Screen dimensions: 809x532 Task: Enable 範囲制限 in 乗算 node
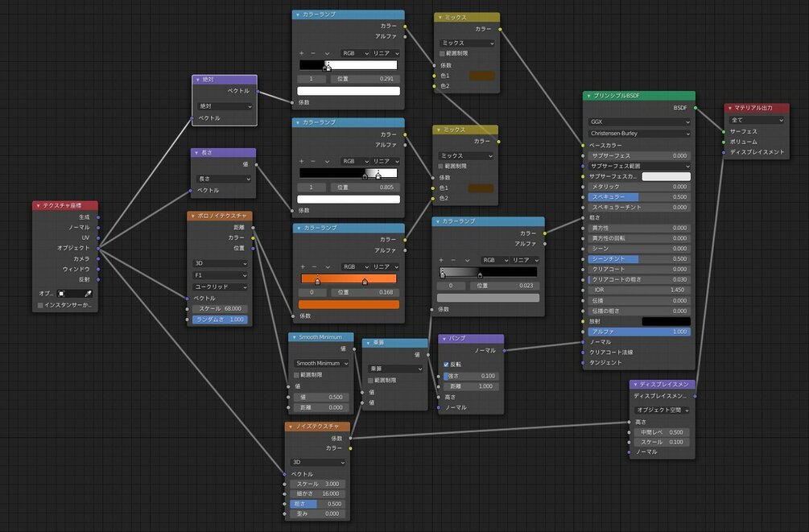pyautogui.click(x=370, y=381)
